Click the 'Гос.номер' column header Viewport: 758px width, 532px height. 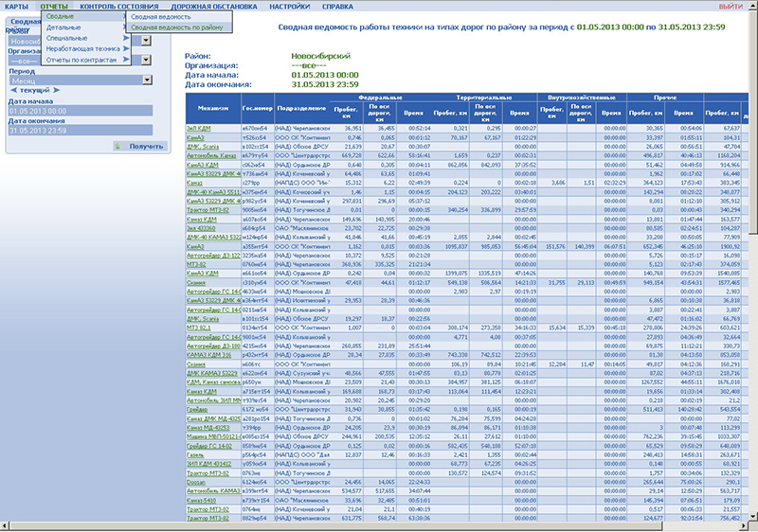pyautogui.click(x=257, y=108)
